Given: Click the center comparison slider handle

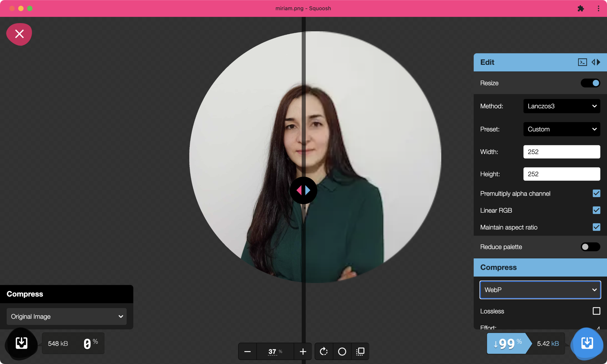Looking at the screenshot, I should 303,190.
